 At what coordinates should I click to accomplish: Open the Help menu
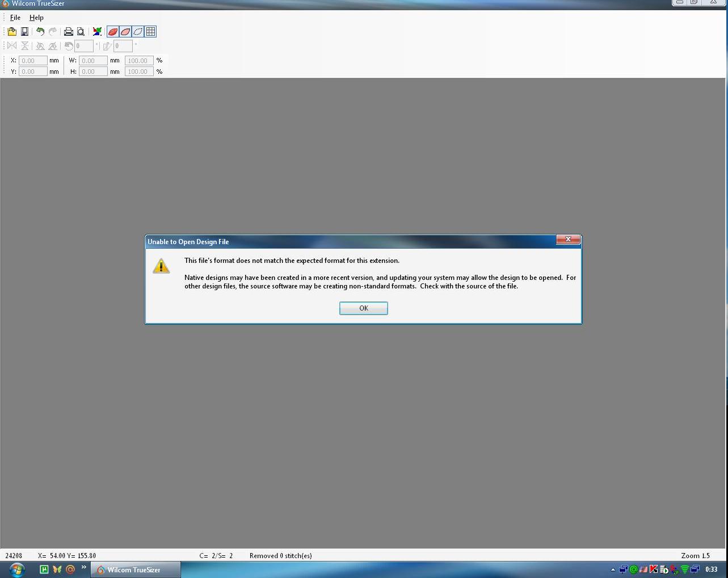click(36, 18)
